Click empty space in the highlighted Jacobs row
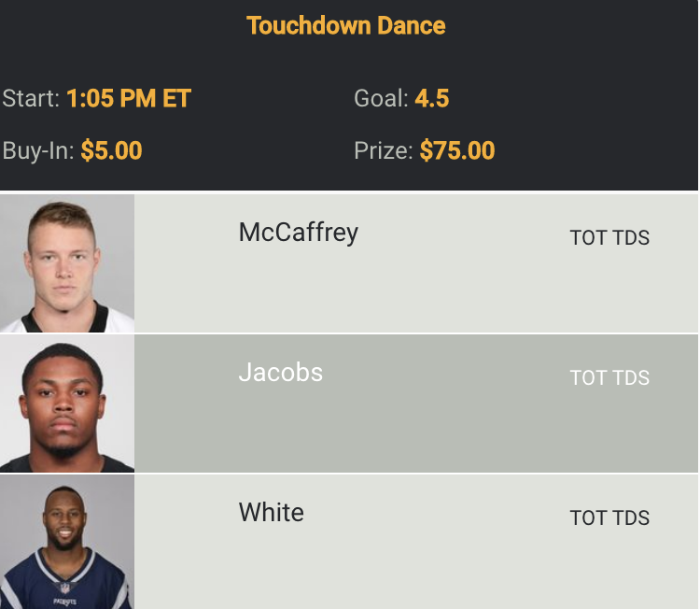 click(420, 430)
